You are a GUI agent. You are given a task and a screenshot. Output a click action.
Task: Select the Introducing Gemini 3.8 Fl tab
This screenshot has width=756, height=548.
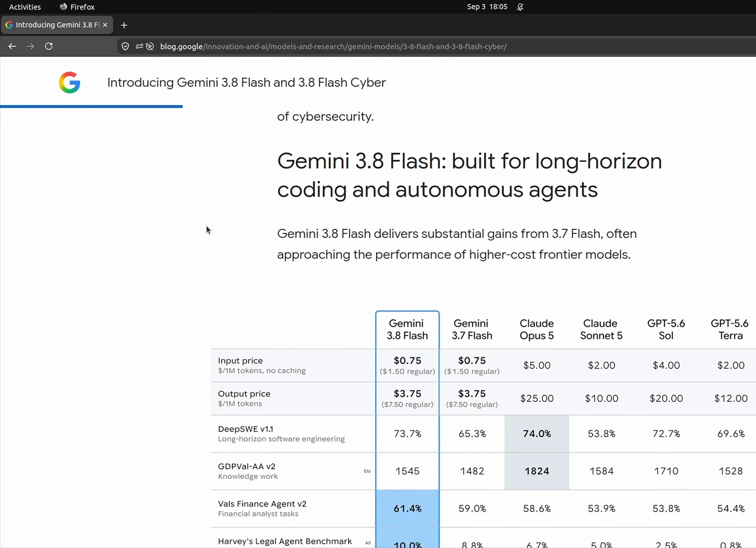57,25
